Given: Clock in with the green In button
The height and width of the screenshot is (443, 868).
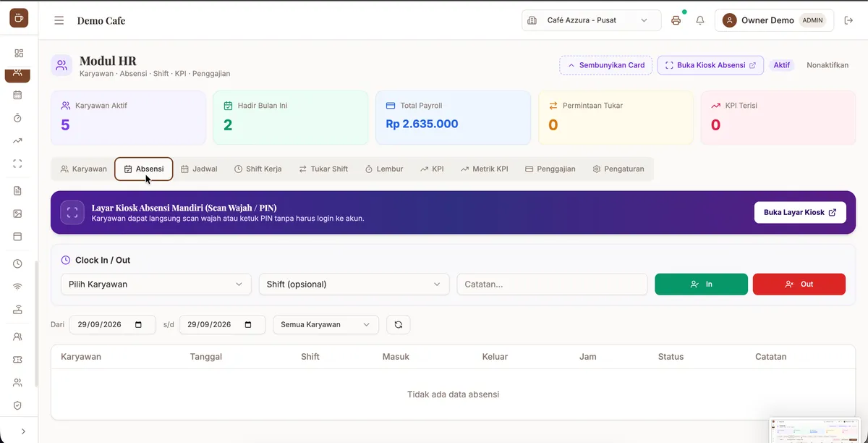Looking at the screenshot, I should coord(701,284).
